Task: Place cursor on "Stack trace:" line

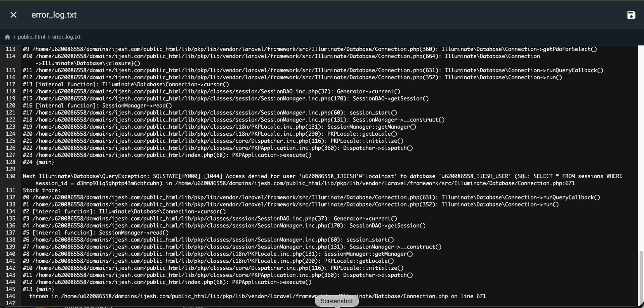Action: pyautogui.click(x=42, y=190)
